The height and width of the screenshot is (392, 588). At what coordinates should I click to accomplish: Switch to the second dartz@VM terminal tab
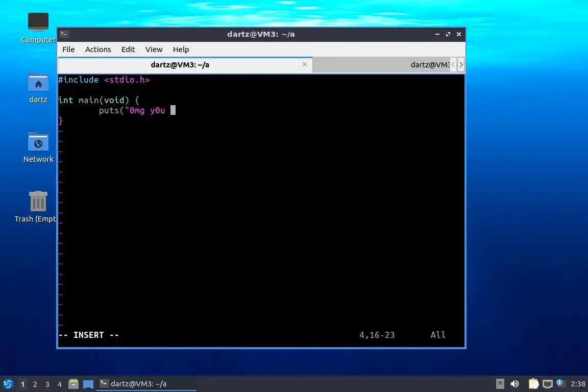point(382,65)
